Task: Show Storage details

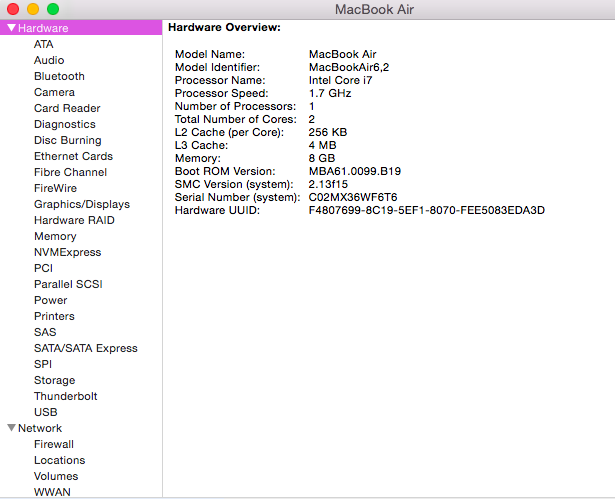Action: [x=55, y=380]
